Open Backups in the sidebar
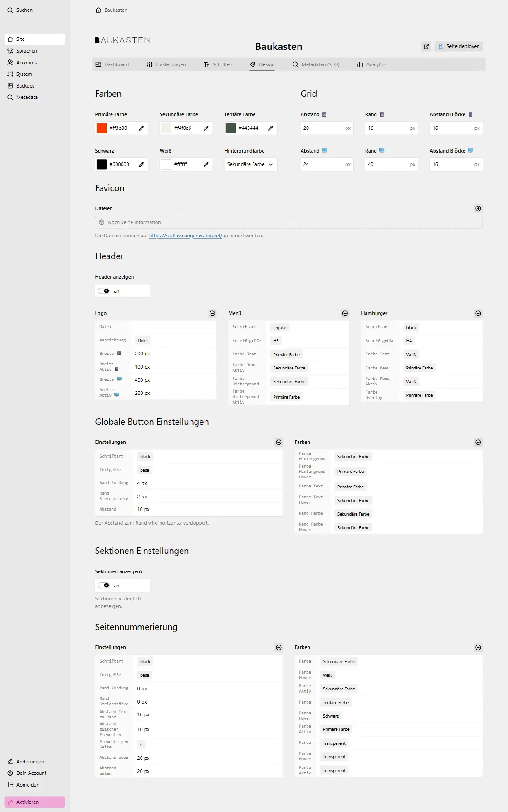This screenshot has height=812, width=508. tap(25, 86)
